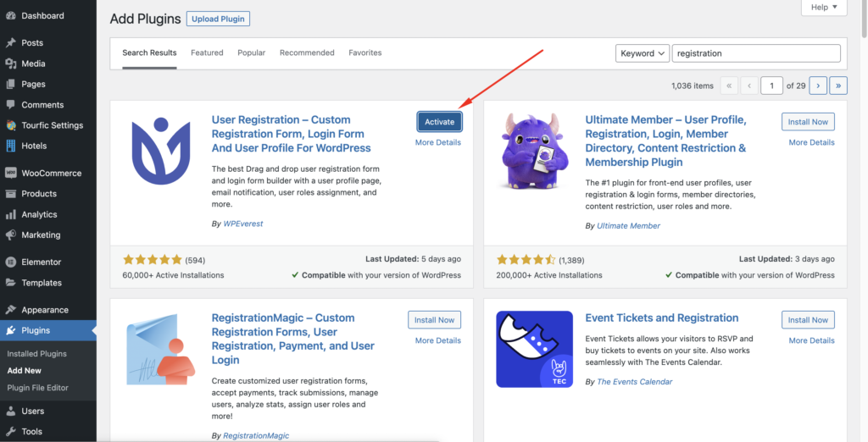868x442 pixels.
Task: Open the Marketing megaphone icon
Action: pyautogui.click(x=10, y=235)
